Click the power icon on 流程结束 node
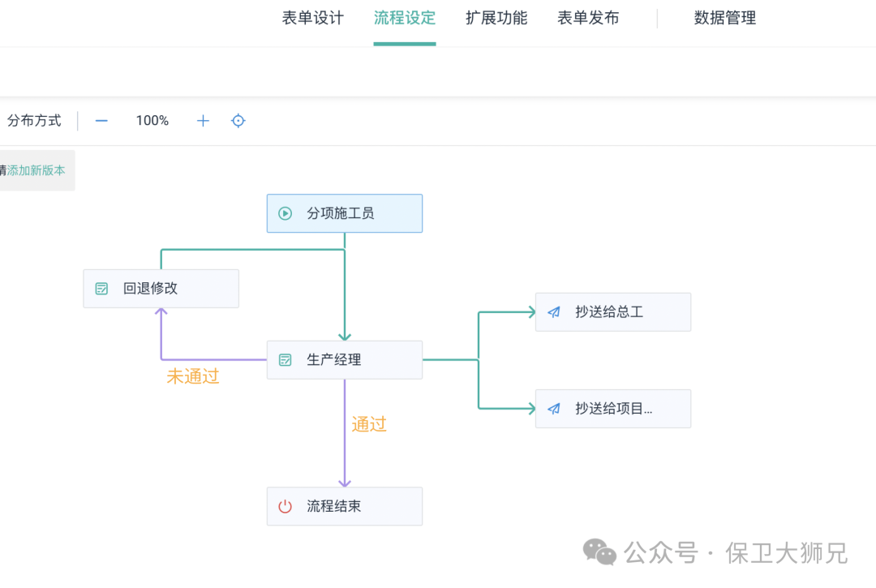 click(286, 505)
